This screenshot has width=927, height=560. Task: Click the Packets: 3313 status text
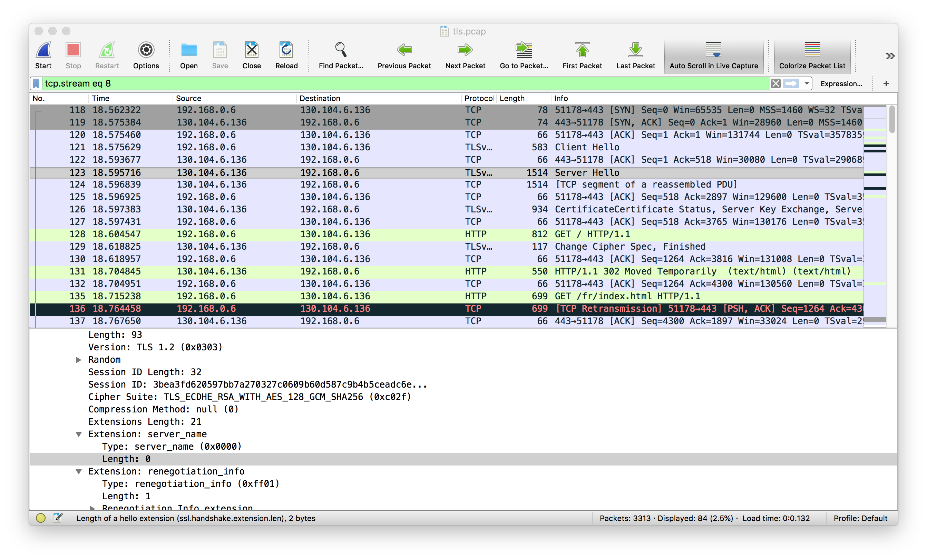[x=625, y=518]
